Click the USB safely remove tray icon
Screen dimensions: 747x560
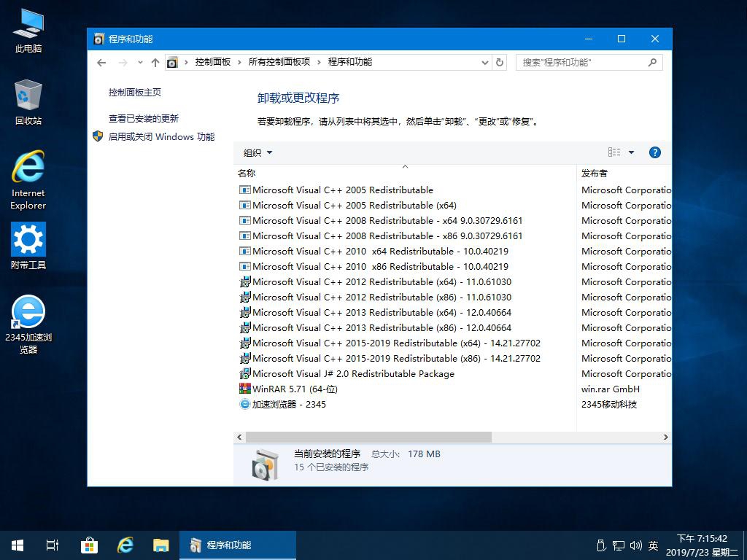pyautogui.click(x=601, y=545)
